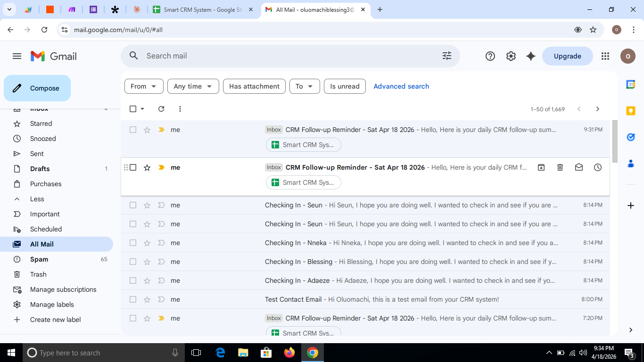The image size is (644, 362).
Task: Open the To filter dropdown
Action: click(305, 86)
